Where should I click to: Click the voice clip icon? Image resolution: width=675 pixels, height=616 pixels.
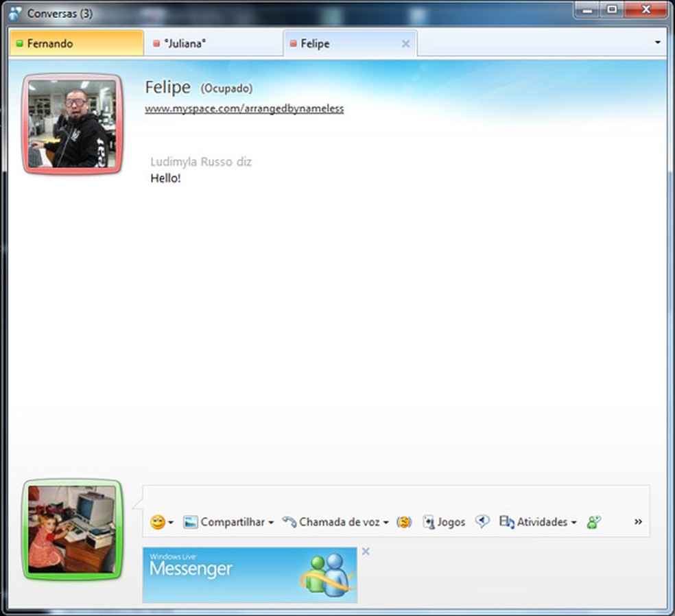coord(482,522)
